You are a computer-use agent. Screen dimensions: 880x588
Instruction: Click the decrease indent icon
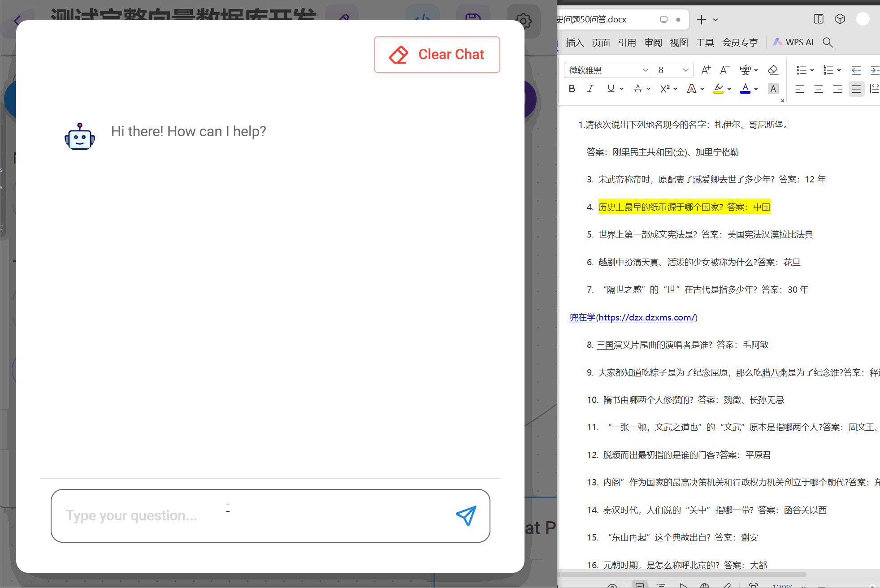tap(856, 70)
